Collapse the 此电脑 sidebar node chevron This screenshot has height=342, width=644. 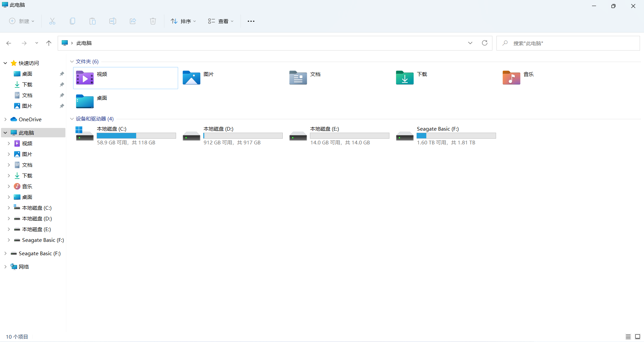tap(5, 133)
